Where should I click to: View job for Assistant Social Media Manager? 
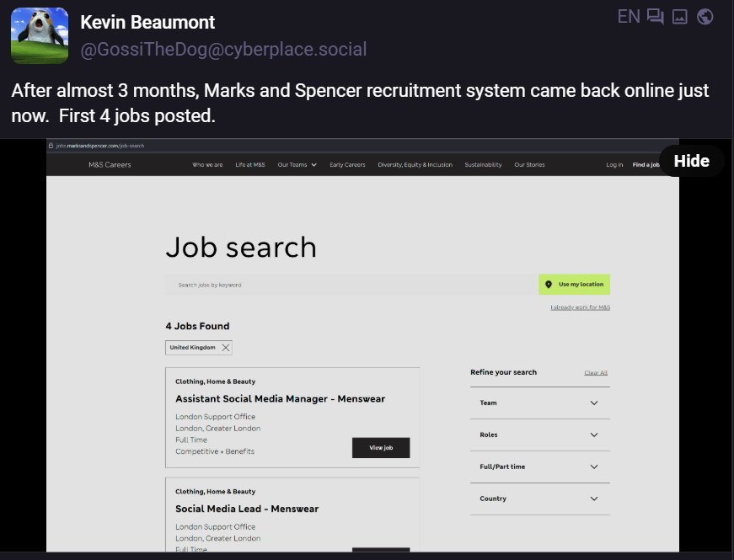point(381,448)
